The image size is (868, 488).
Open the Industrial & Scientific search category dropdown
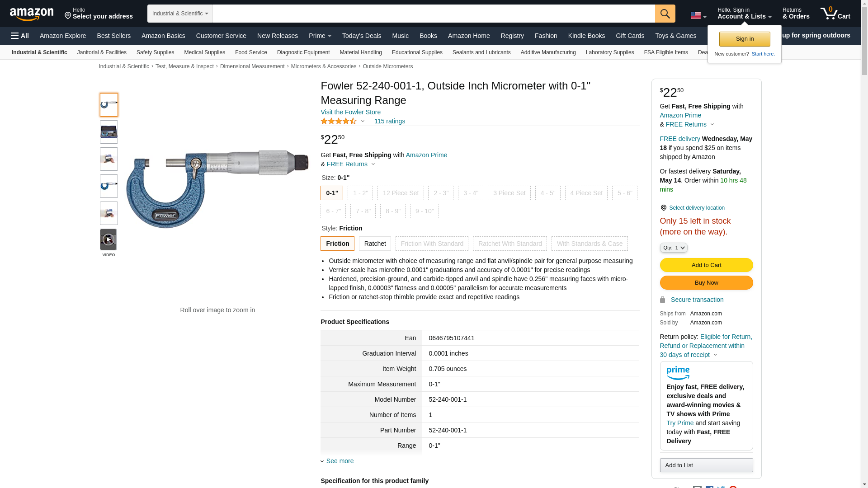pyautogui.click(x=180, y=14)
